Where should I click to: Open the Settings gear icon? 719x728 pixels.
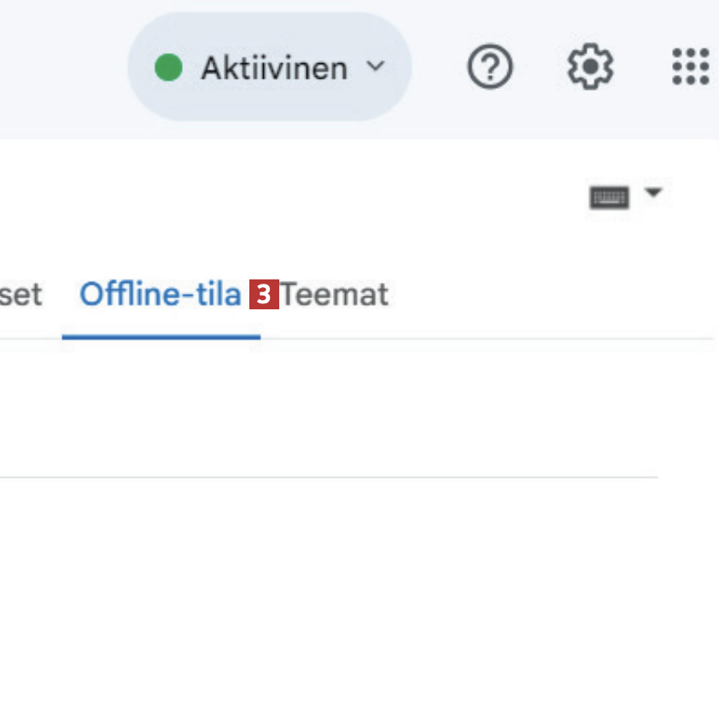pyautogui.click(x=590, y=67)
